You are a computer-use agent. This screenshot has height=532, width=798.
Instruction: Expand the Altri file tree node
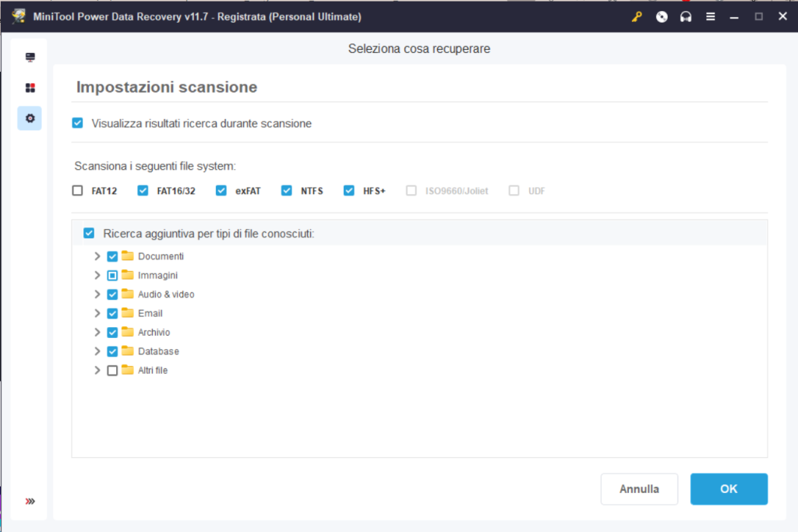[97, 371]
